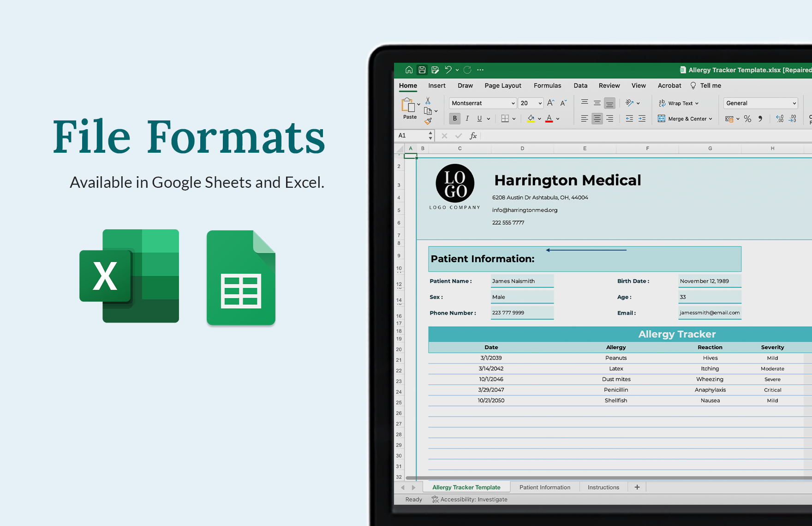Switch to the Formulas tab

click(x=547, y=85)
